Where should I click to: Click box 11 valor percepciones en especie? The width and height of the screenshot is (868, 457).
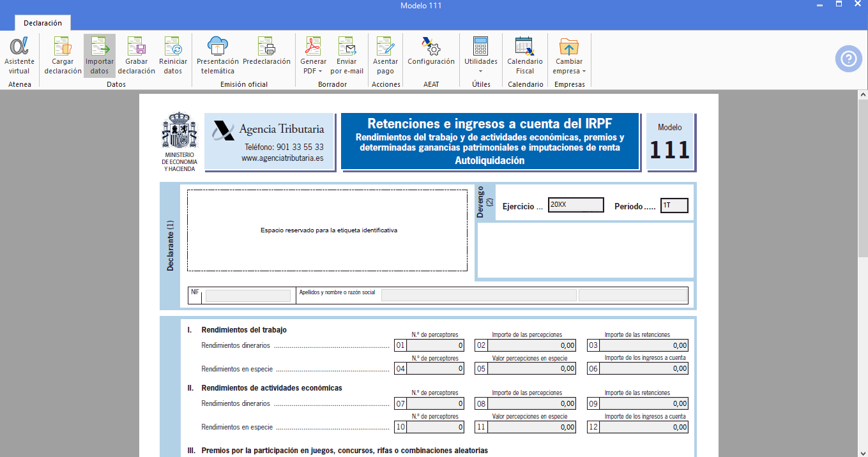[533, 427]
